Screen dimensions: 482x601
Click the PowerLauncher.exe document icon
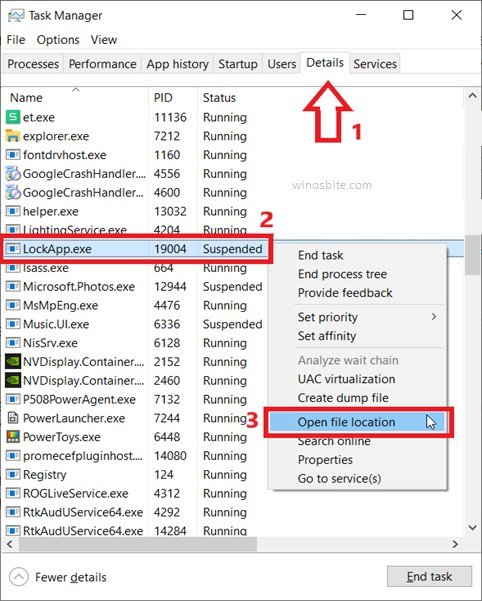13,418
